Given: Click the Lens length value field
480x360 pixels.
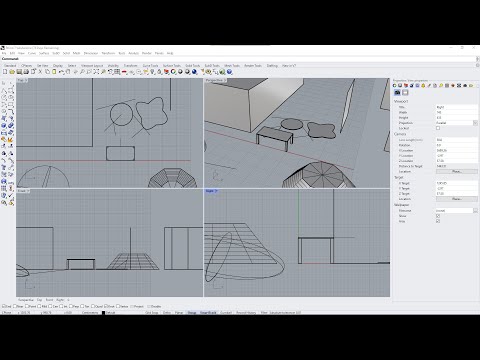Looking at the screenshot, I should pos(457,140).
